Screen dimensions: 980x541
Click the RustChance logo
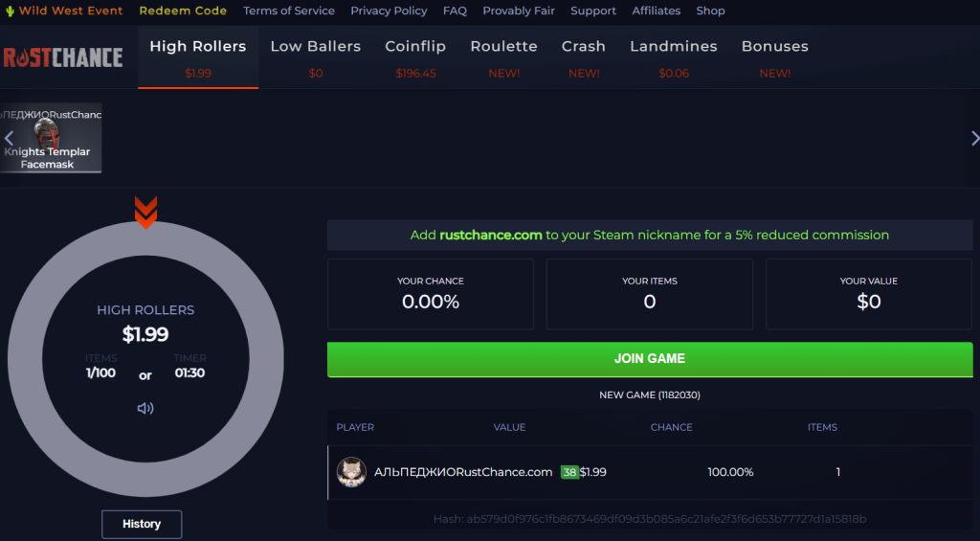point(63,57)
